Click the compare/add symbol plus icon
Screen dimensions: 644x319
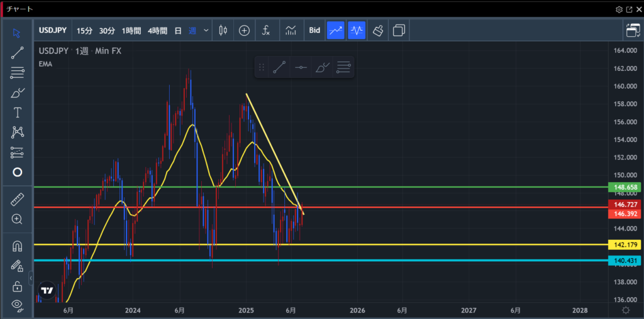point(245,30)
